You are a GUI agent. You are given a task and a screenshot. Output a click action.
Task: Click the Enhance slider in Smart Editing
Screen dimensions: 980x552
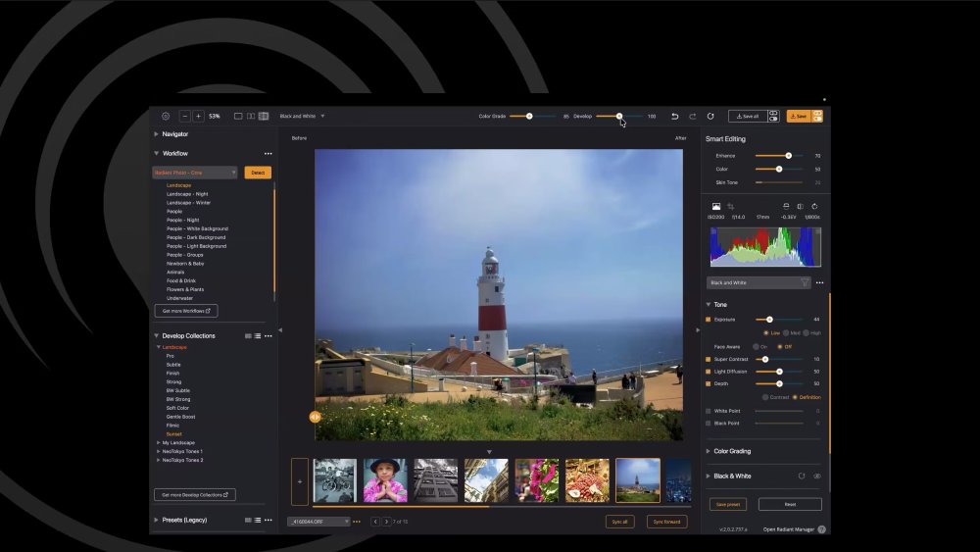point(787,156)
